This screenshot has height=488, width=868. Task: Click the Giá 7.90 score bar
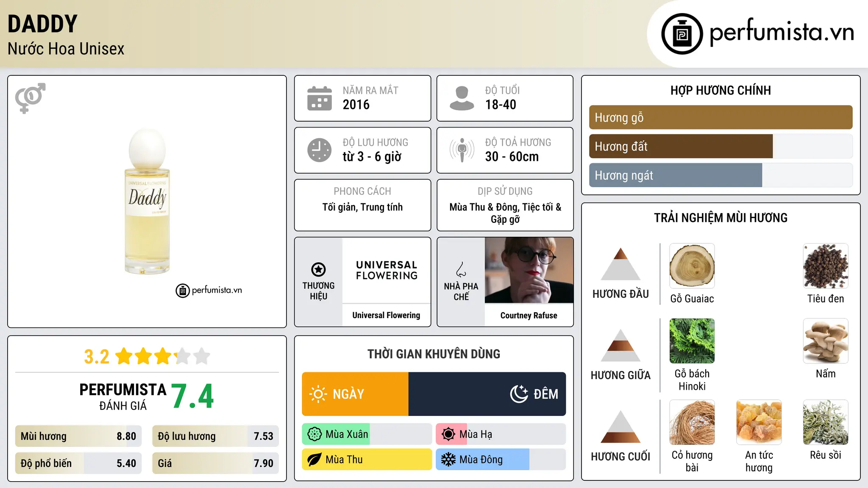coord(215,463)
